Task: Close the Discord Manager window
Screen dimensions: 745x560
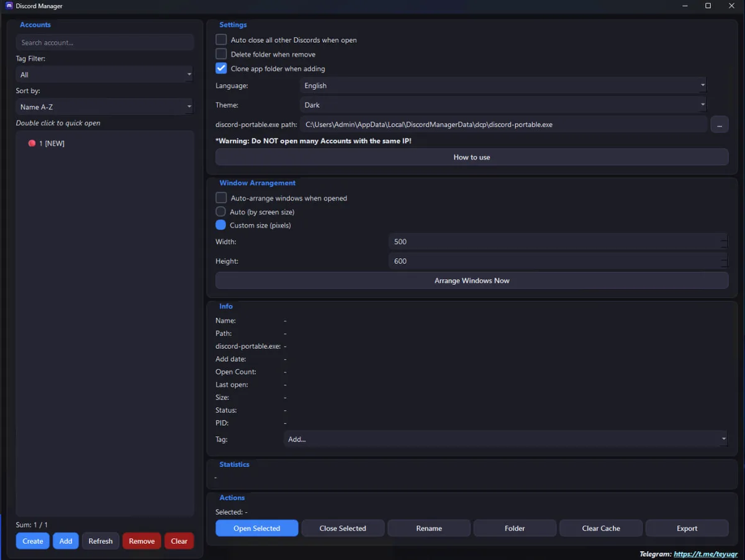Action: click(x=731, y=6)
